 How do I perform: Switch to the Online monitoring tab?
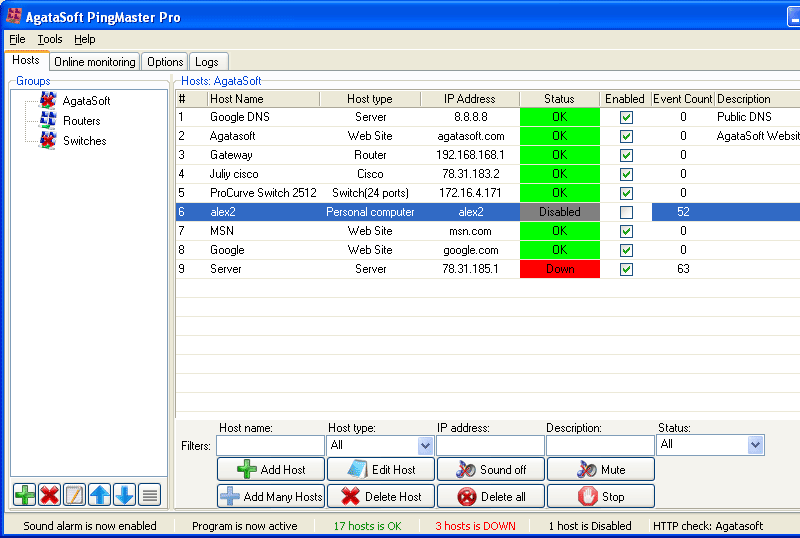[x=95, y=62]
